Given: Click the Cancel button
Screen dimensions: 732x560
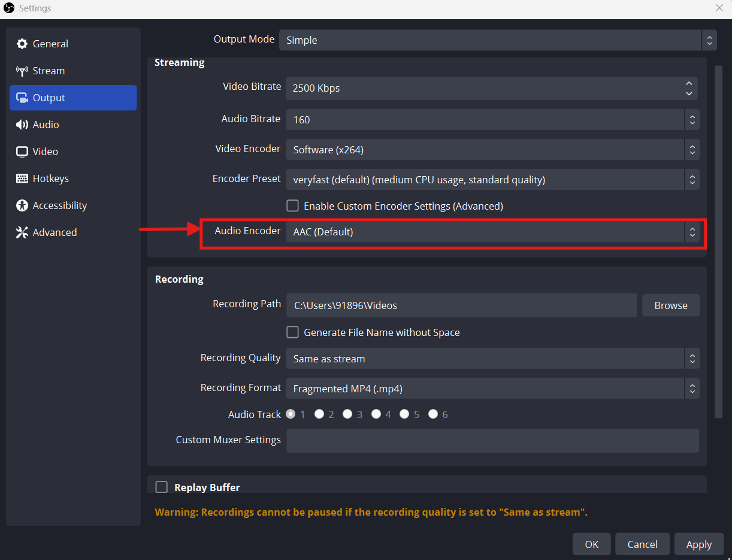Looking at the screenshot, I should 643,544.
